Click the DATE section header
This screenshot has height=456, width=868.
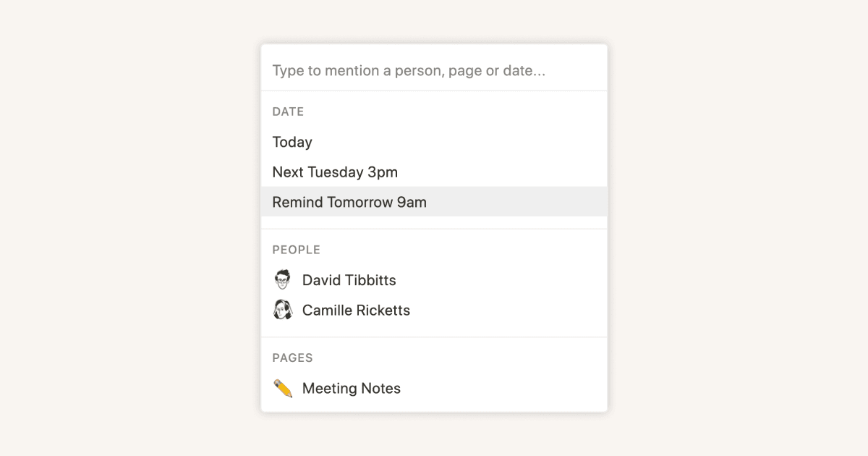(288, 111)
